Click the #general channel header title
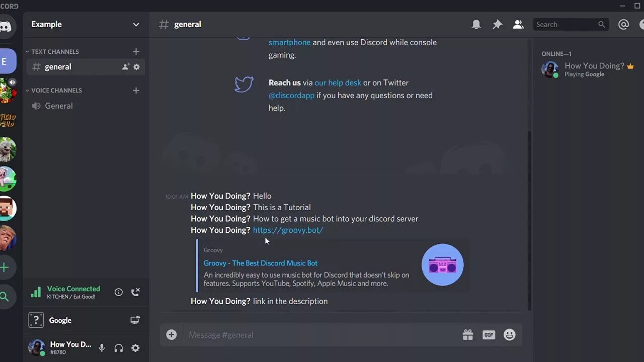This screenshot has height=362, width=644. click(188, 24)
